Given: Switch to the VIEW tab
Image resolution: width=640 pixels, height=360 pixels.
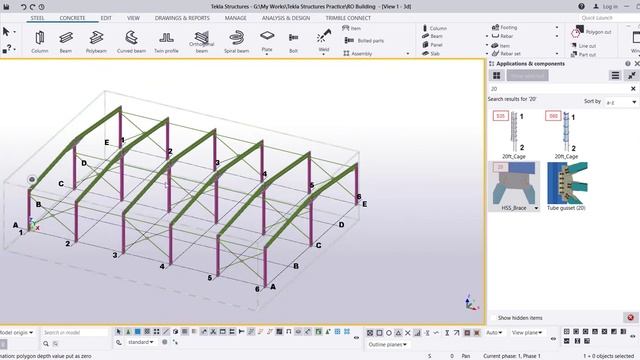Looking at the screenshot, I should pos(133,18).
